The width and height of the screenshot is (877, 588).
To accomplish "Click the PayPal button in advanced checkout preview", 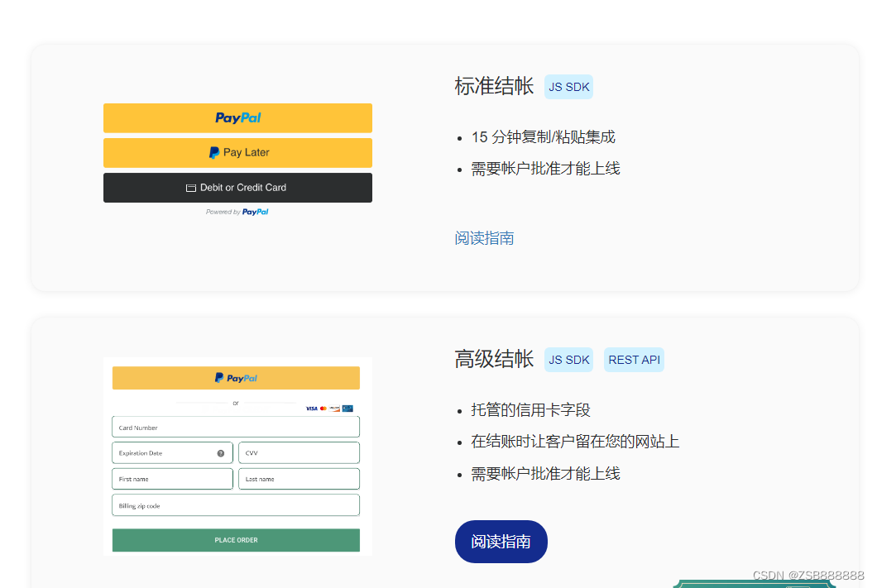I will [236, 378].
